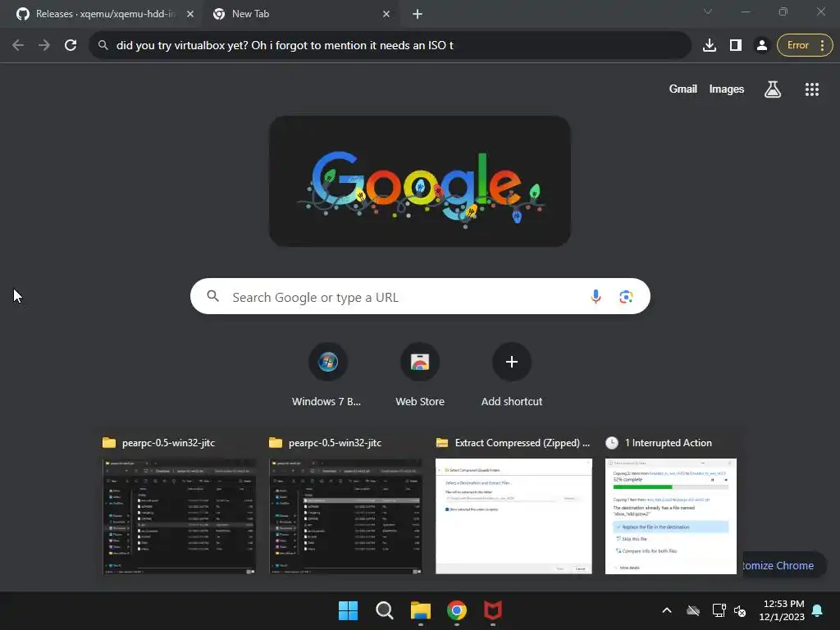Open the tab search chevron
840x630 pixels.
[708, 11]
